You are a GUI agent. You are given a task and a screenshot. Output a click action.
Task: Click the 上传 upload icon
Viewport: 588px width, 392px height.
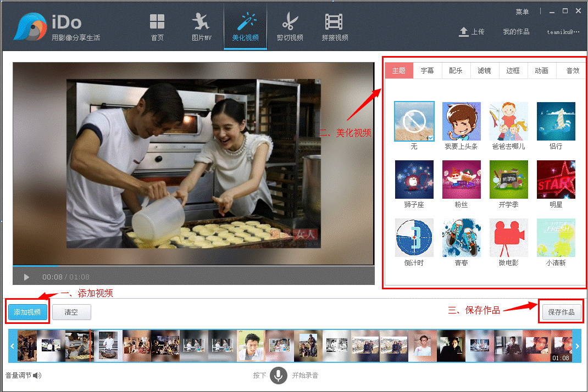463,32
